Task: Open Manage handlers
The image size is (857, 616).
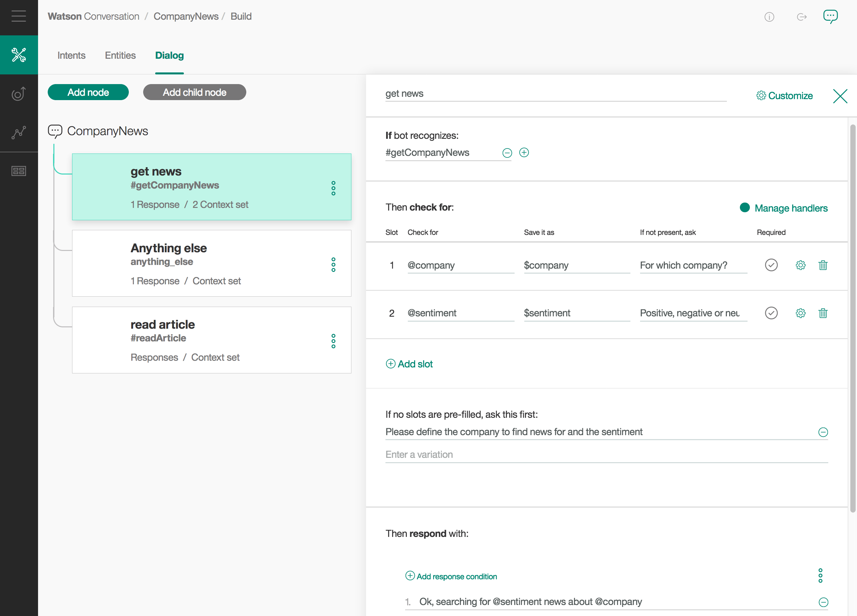Action: (784, 208)
